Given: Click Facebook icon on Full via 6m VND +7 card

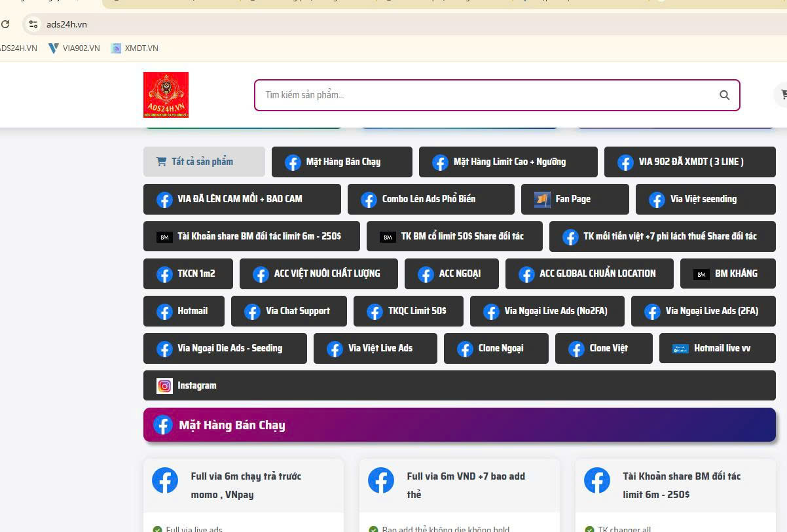Looking at the screenshot, I should [x=381, y=480].
